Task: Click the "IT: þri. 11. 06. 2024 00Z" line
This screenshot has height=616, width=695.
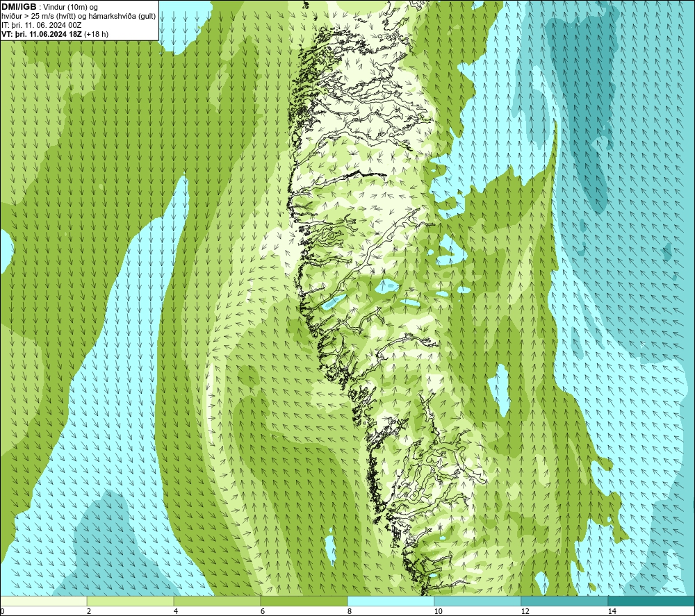Action: (41, 25)
